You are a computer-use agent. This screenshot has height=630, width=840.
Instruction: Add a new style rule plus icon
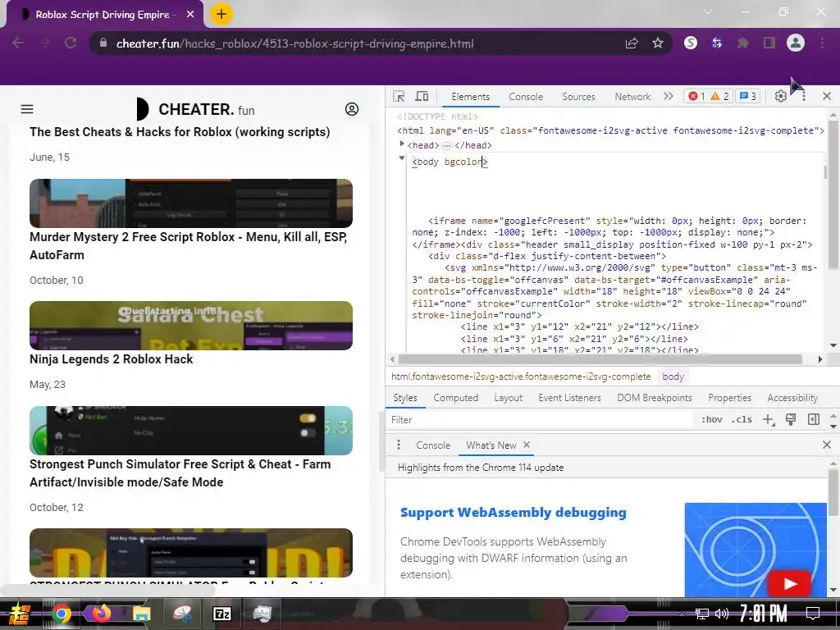[x=769, y=419]
